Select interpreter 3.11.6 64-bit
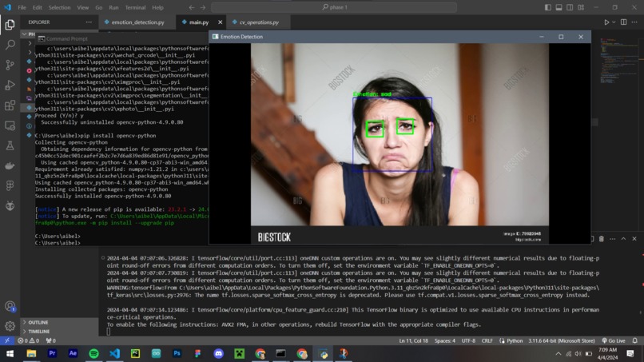The width and height of the screenshot is (644, 362). pos(561,340)
